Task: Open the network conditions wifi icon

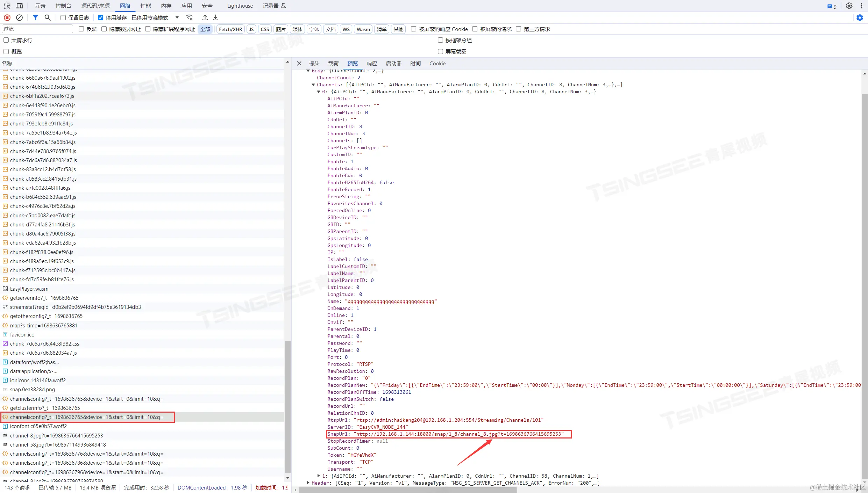Action: pos(189,17)
